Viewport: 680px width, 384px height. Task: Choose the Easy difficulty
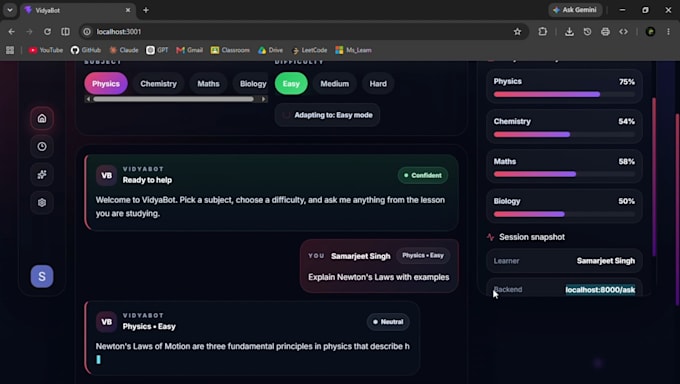[x=291, y=84]
